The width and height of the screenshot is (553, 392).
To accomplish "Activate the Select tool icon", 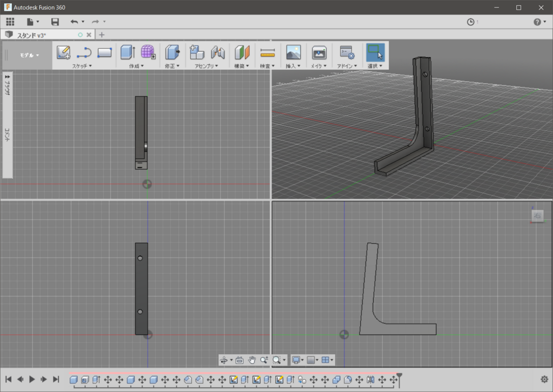I will click(375, 52).
